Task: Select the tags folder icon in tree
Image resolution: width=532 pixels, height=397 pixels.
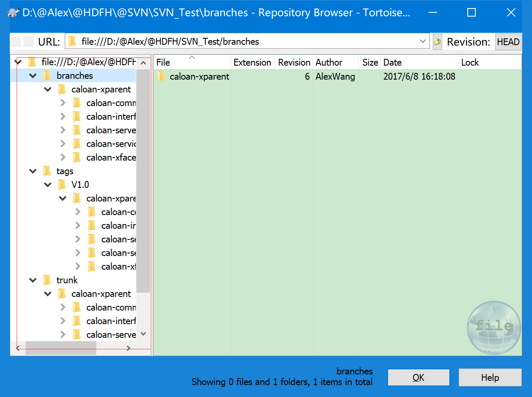Action: tap(47, 171)
